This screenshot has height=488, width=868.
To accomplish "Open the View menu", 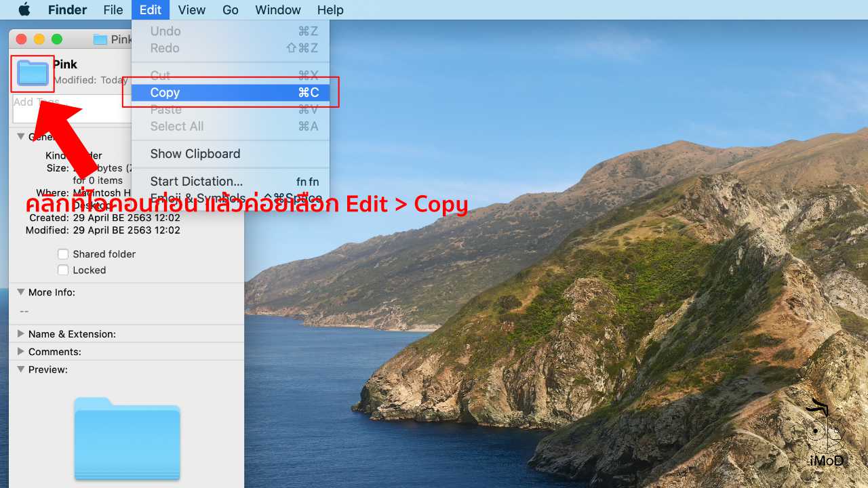I will tap(192, 9).
